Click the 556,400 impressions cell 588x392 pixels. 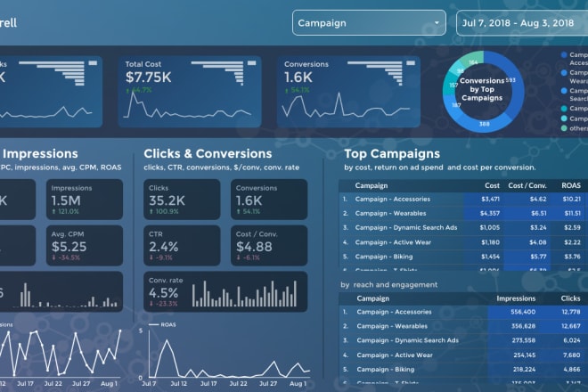tap(523, 312)
